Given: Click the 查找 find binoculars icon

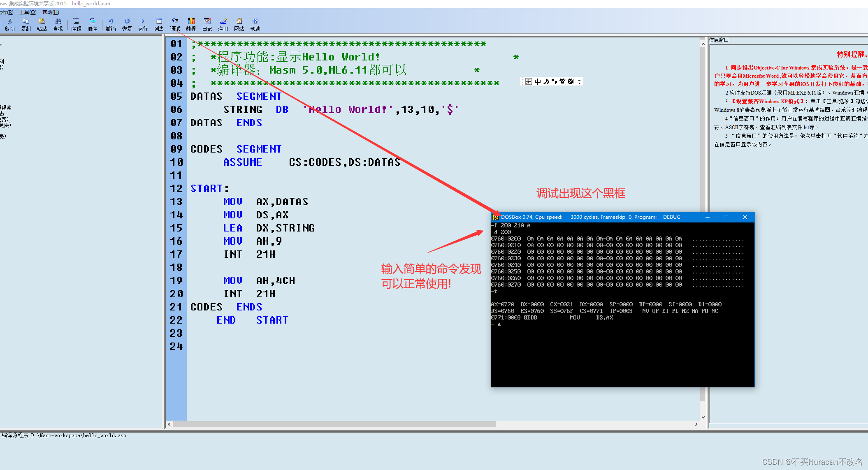Looking at the screenshot, I should pyautogui.click(x=58, y=24).
